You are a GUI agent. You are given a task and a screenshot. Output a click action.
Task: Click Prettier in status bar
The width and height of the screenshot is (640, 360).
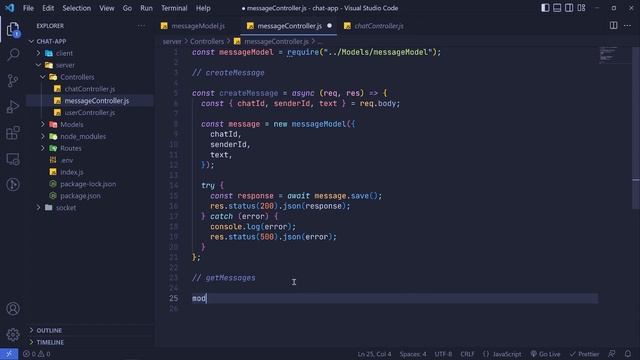coord(584,354)
